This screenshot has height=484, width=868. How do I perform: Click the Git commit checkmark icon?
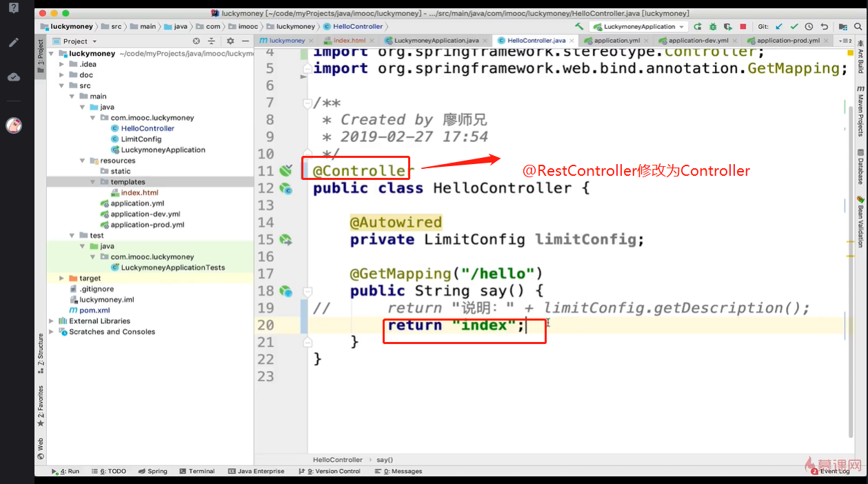point(794,26)
